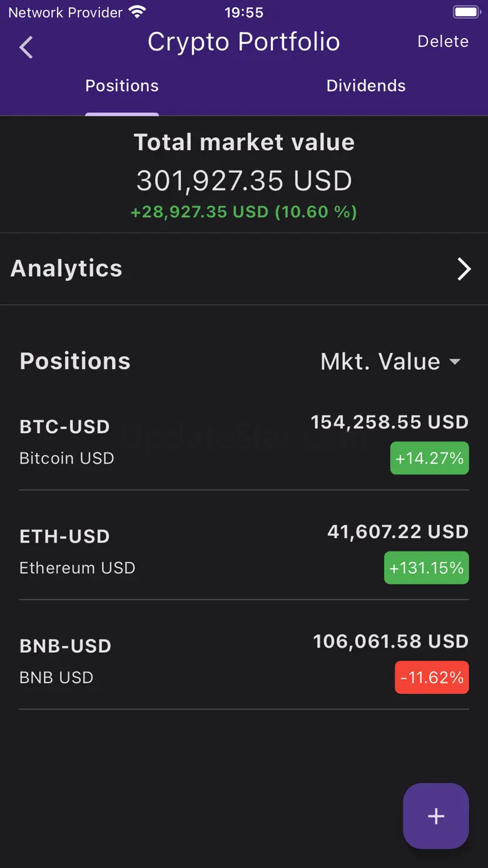
Task: Tap the green total gain text
Action: coord(244,212)
